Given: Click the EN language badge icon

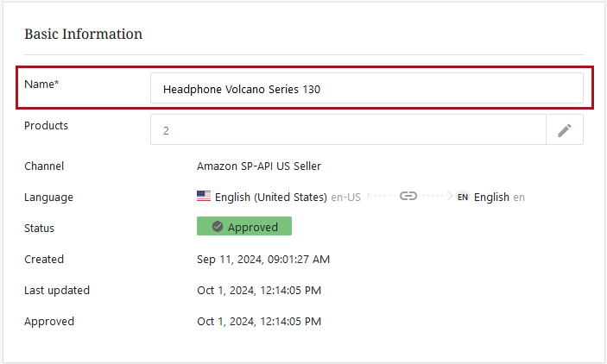Looking at the screenshot, I should 463,197.
